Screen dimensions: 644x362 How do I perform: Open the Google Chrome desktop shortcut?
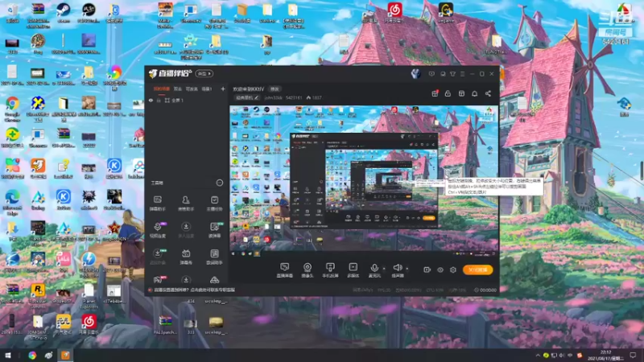click(12, 109)
